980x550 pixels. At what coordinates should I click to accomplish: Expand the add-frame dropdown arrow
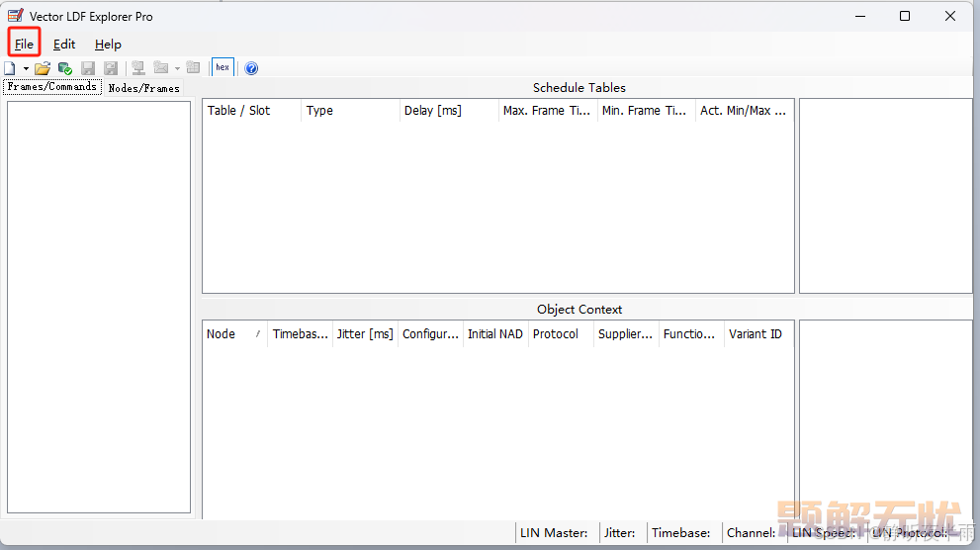coord(177,69)
